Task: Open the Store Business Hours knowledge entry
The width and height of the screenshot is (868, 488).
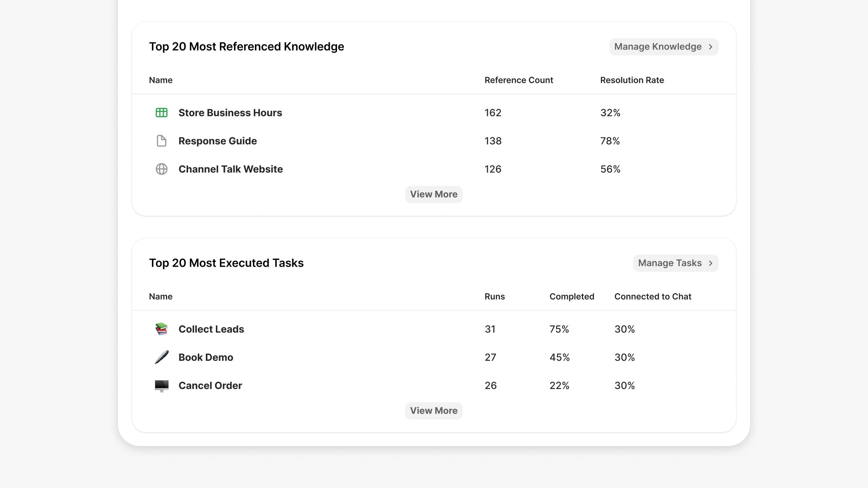Action: (230, 113)
